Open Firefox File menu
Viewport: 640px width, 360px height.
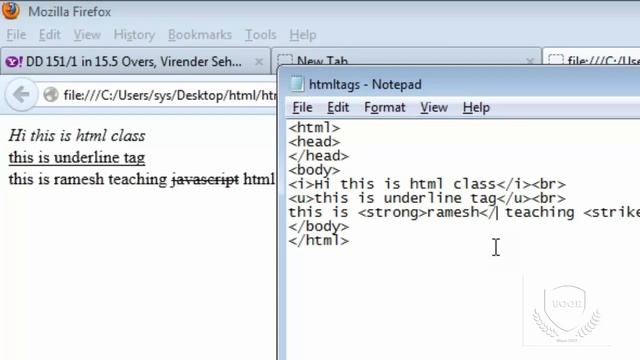(16, 35)
